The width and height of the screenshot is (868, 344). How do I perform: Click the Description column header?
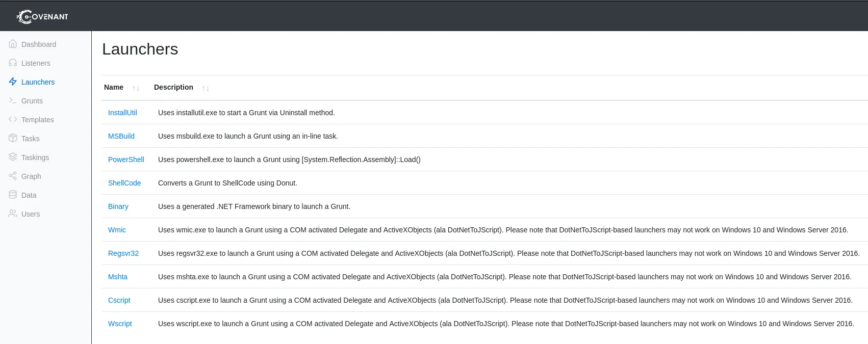tap(173, 87)
